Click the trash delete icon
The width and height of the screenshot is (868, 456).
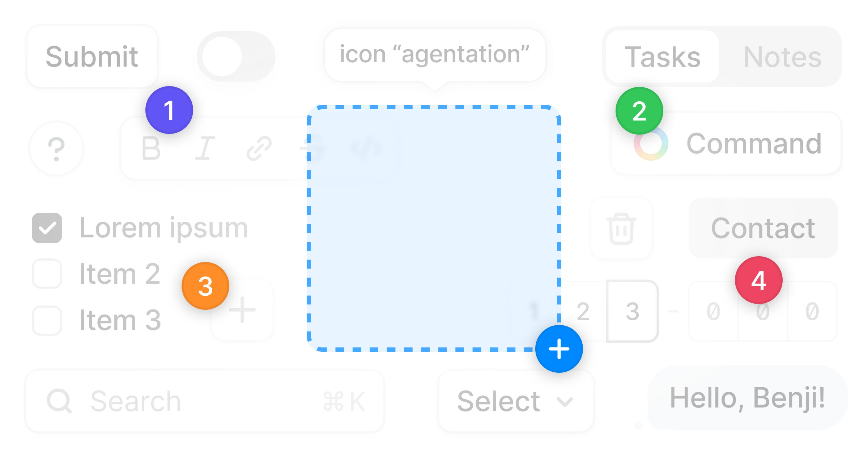(x=621, y=228)
